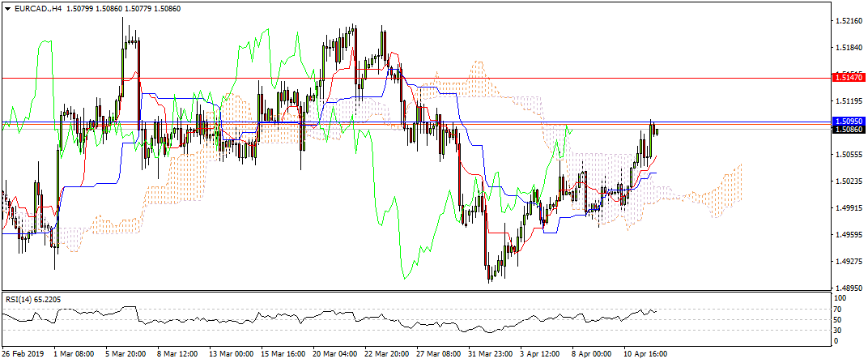Click the chart menu triangle beside EURCAD
Viewport: 868px width, 363px height.
coord(7,9)
